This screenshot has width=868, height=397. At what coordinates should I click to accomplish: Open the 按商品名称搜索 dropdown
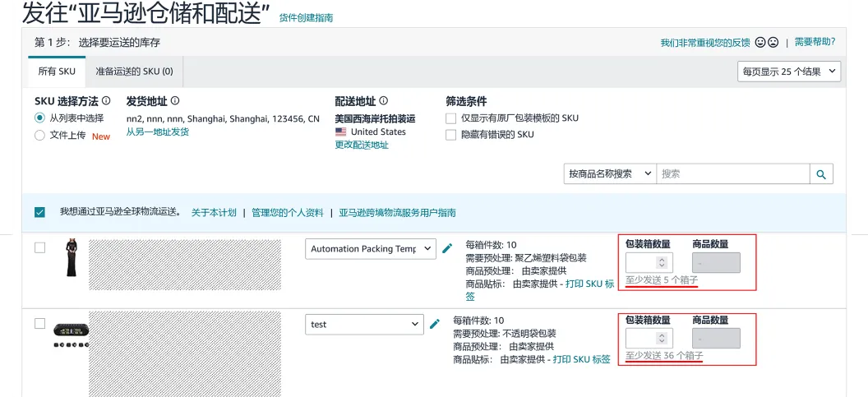[x=610, y=174]
